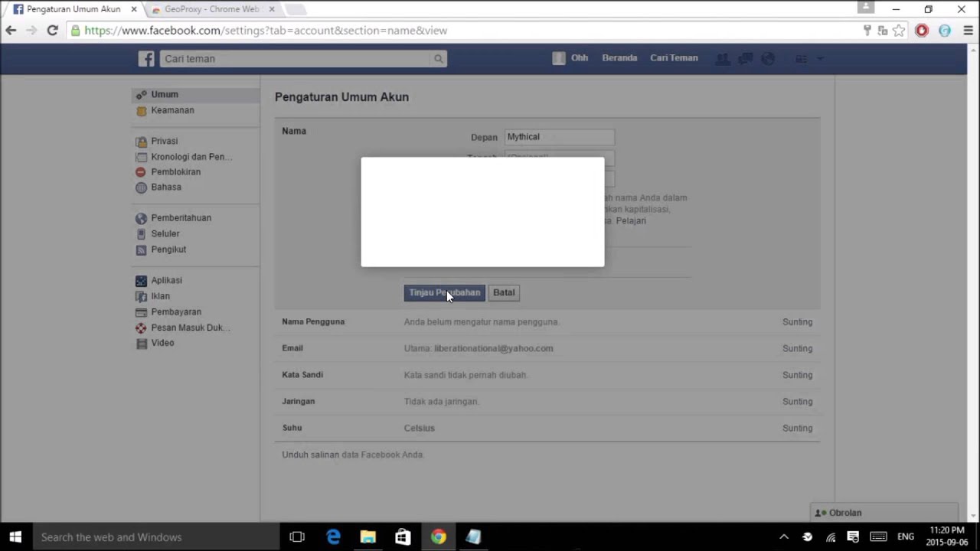The image size is (980, 551).
Task: Click Sunting for Email row
Action: pyautogui.click(x=797, y=348)
